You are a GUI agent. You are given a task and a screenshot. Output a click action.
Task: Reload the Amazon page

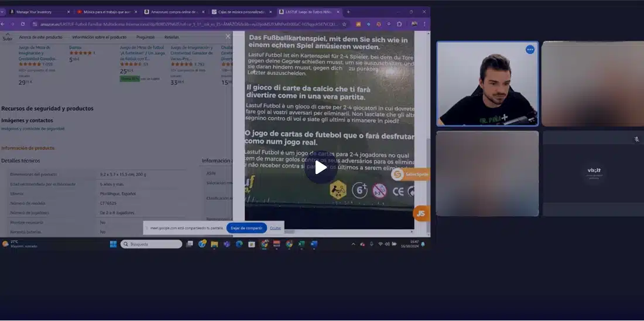click(x=23, y=24)
